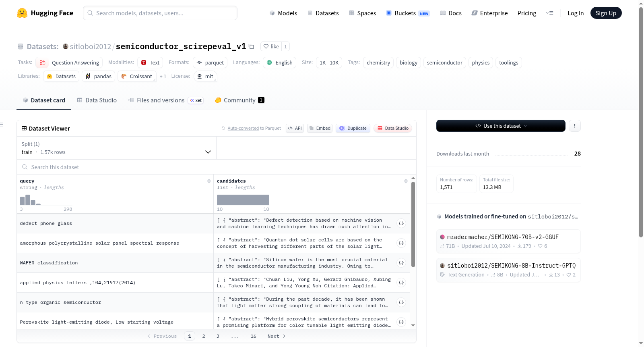Click the xet storage badge
Viewport: 644px width, 347px height.
click(x=196, y=100)
